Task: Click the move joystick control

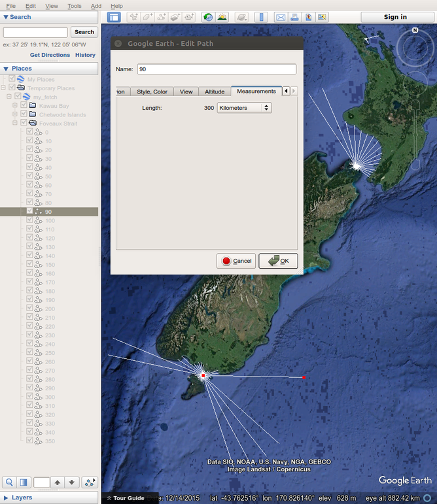Action: (x=415, y=83)
